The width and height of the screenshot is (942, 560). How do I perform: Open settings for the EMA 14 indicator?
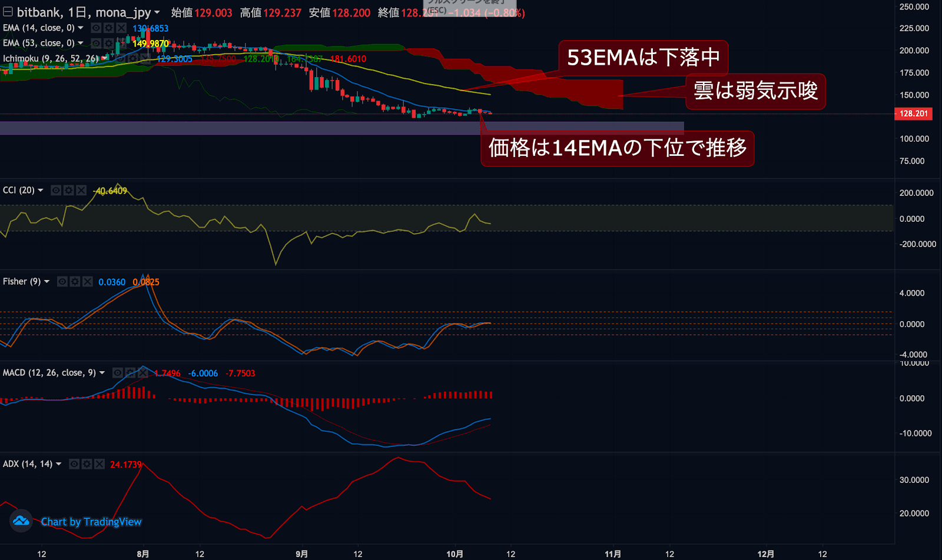(108, 28)
